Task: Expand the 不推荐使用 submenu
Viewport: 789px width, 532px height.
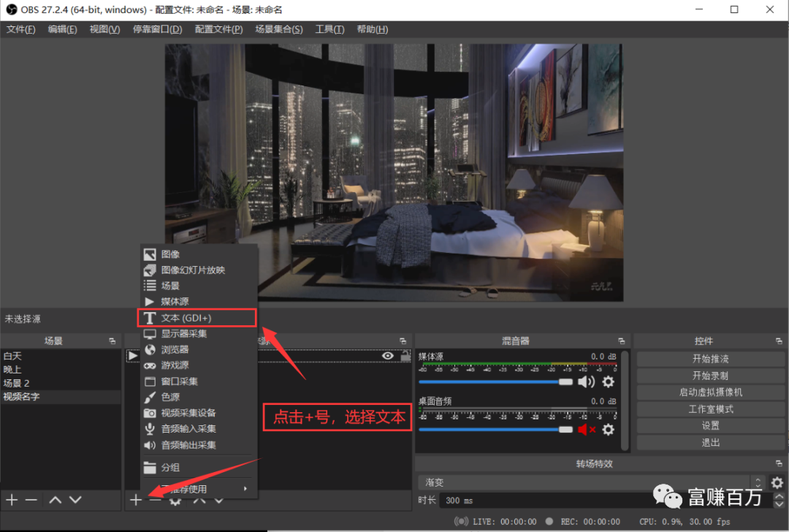Action: pos(197,489)
